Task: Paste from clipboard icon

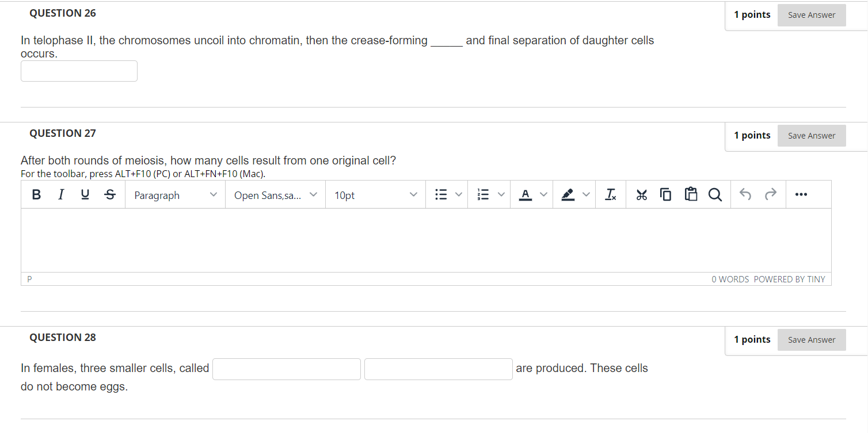Action: pos(691,195)
